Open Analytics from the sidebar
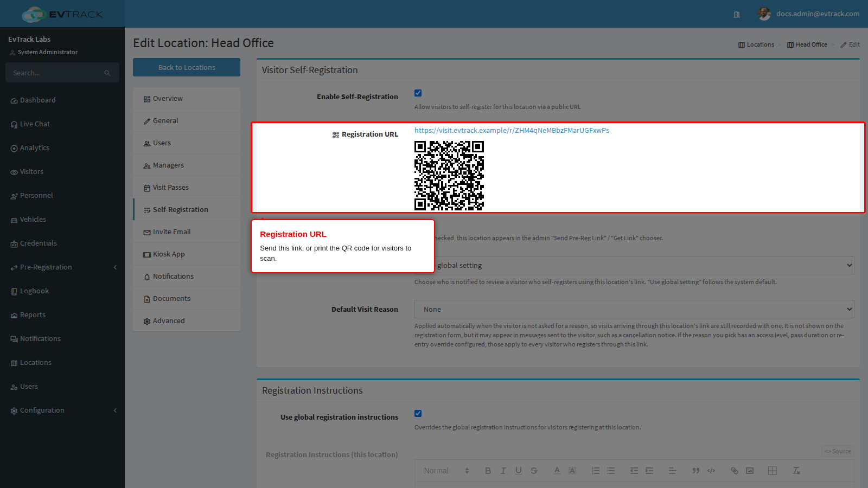This screenshot has width=868, height=488. click(62, 148)
